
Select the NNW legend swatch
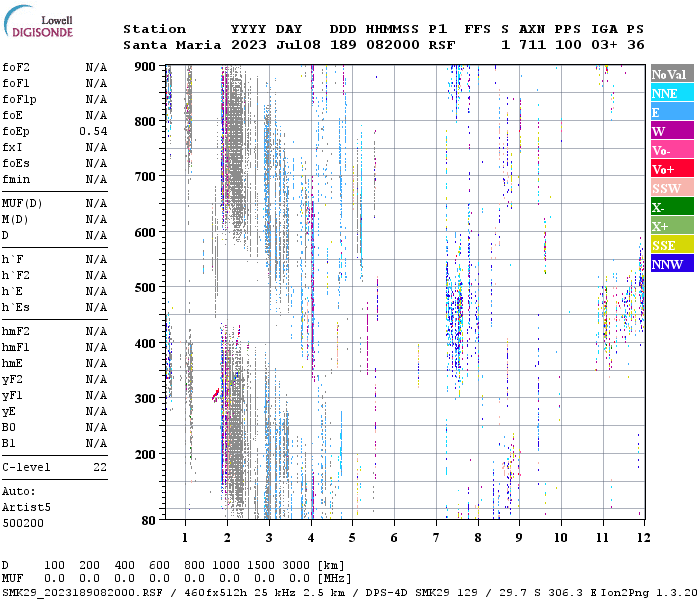(x=672, y=264)
